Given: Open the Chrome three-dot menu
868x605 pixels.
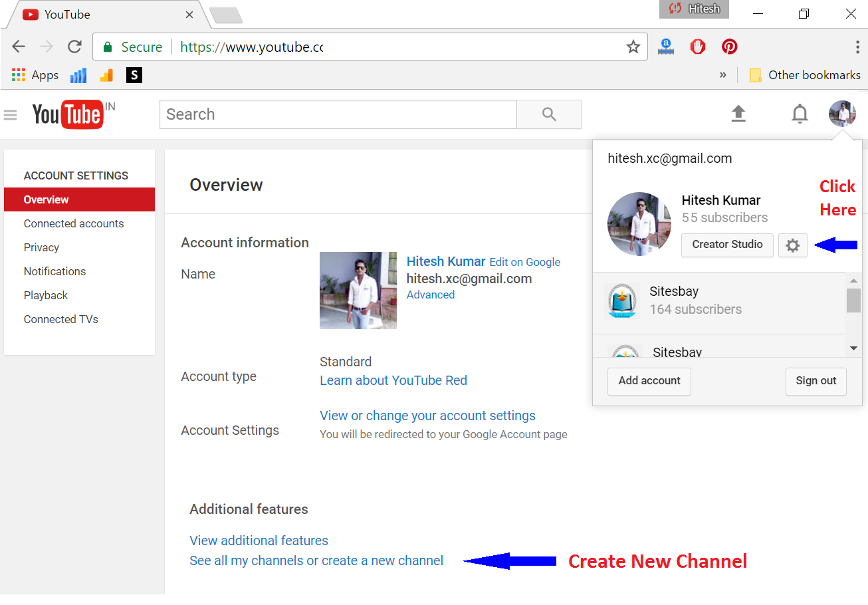Looking at the screenshot, I should point(857,47).
